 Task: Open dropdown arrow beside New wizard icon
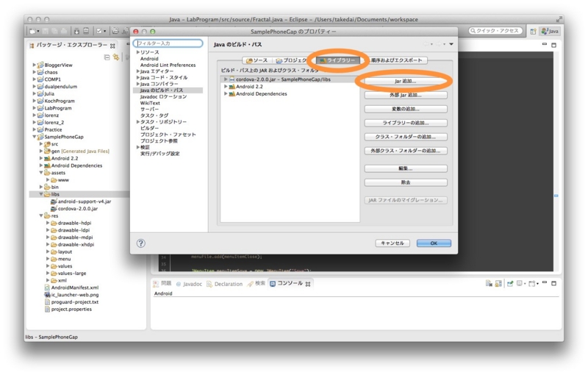[38, 32]
